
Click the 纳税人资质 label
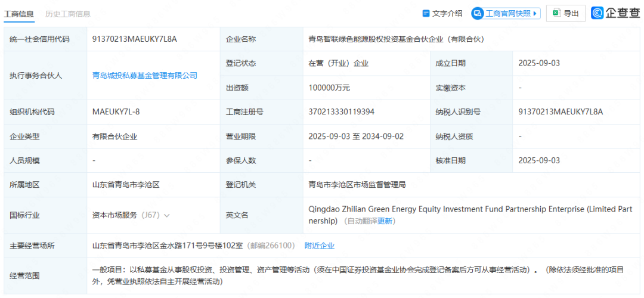(x=454, y=136)
